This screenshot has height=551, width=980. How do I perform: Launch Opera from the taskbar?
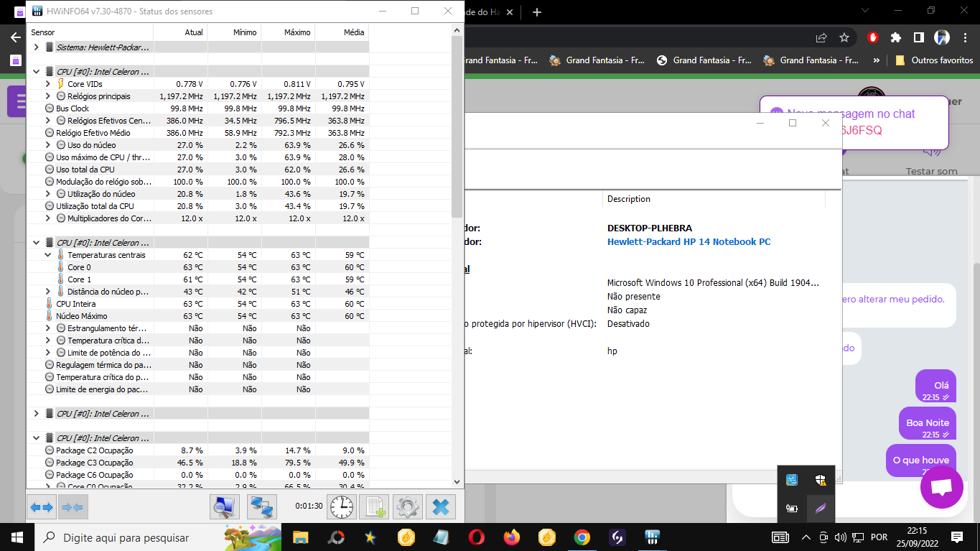(x=476, y=537)
